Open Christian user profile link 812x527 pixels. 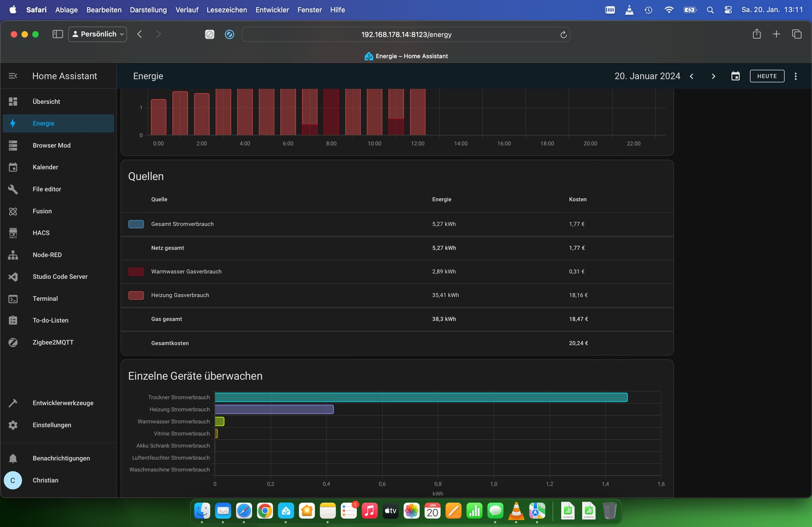45,481
